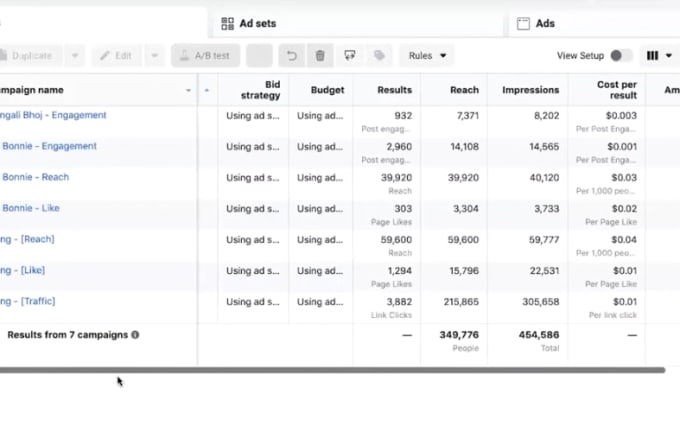Expand the columns dropdown caret
This screenshot has width=680, height=425.
point(668,56)
